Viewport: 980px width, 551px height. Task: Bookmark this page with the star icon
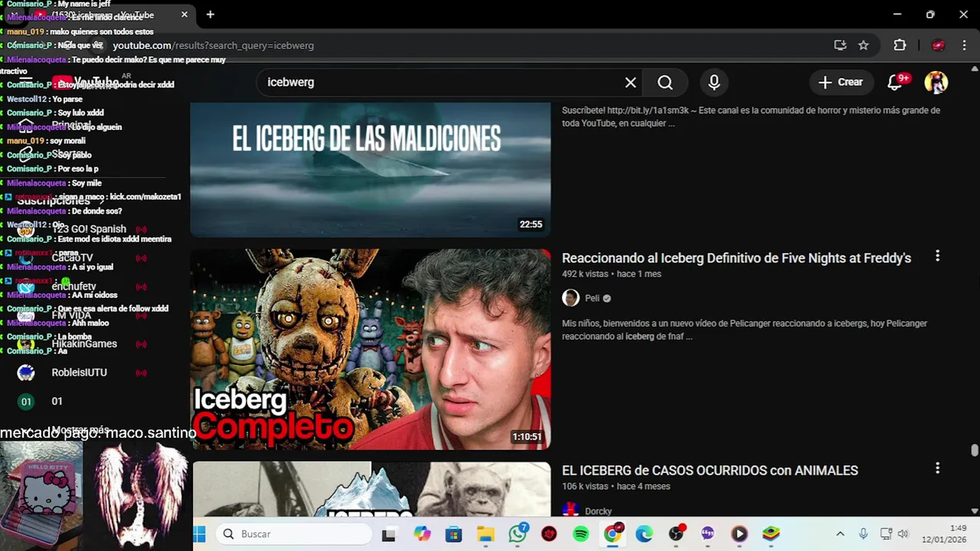(863, 45)
